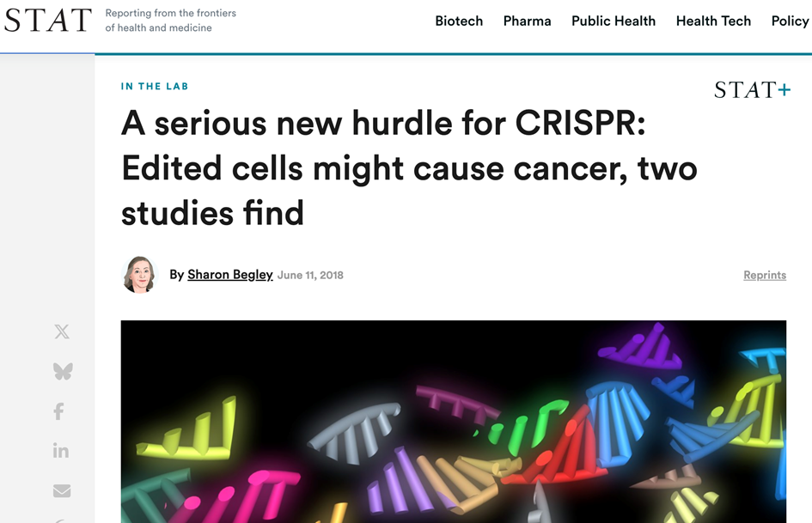Click the STAT+ badge beside the headline
Screen dimensions: 812x523
click(x=752, y=90)
